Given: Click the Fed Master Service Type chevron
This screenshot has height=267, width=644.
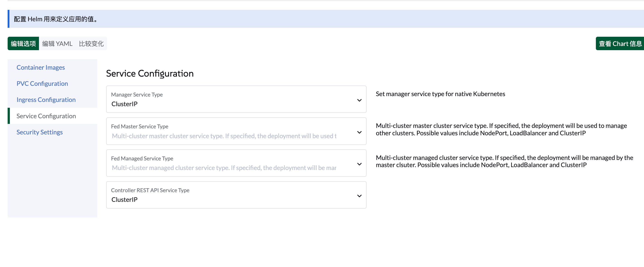Looking at the screenshot, I should (359, 132).
